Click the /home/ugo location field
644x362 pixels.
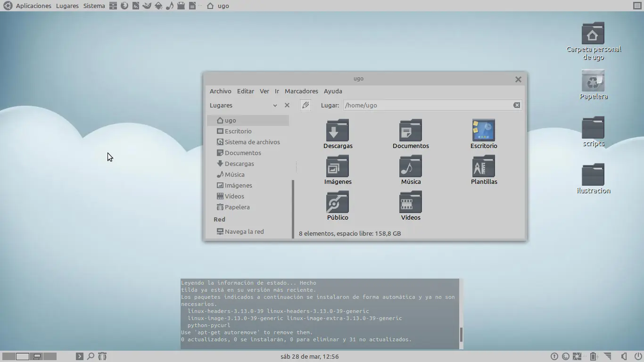[432, 105]
